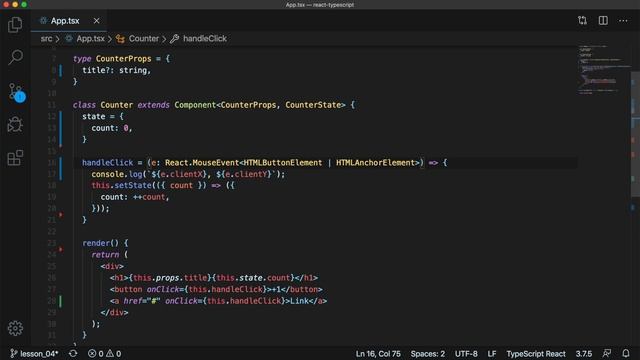Click 'HTMLAnchorElement' in handleClick signature
Viewport: 640px width, 360px height.
pyautogui.click(x=375, y=163)
